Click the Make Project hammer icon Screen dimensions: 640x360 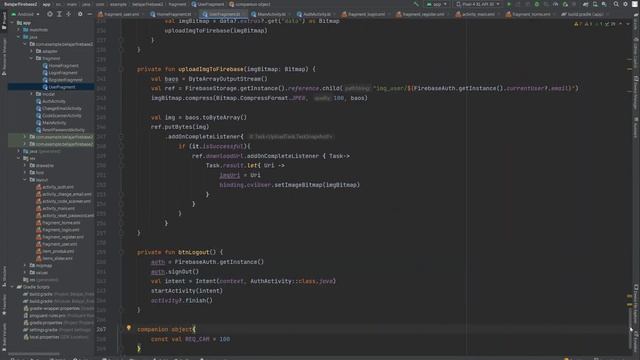[416, 4]
